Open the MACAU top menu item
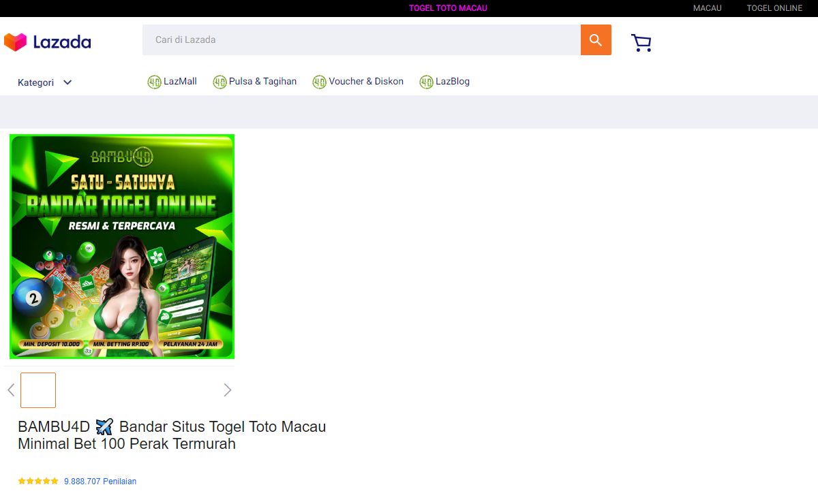This screenshot has width=818, height=504. (708, 8)
